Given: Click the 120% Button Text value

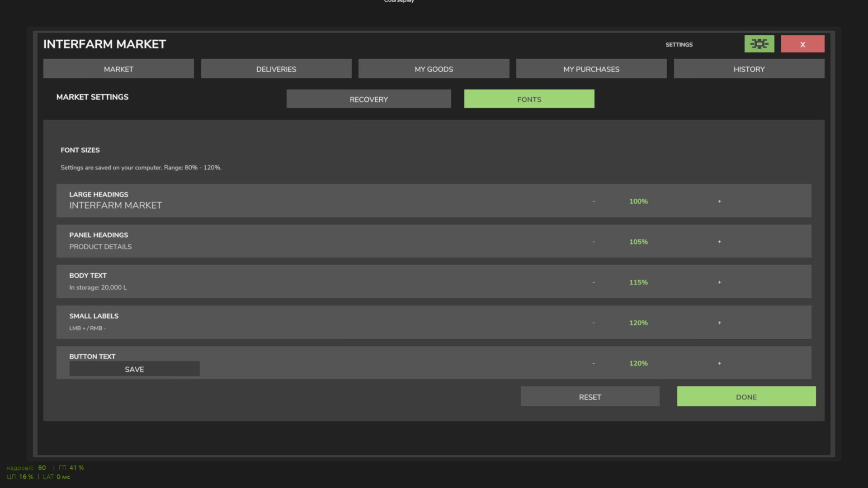Looking at the screenshot, I should point(638,363).
